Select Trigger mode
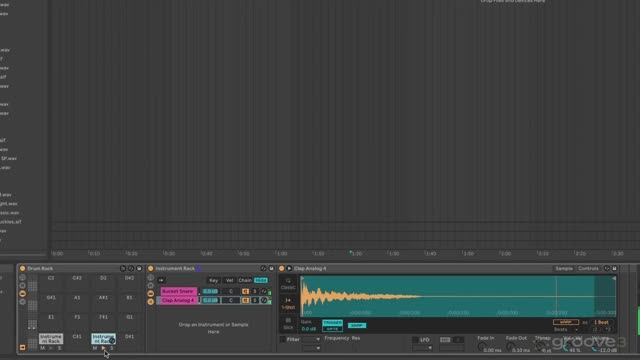This screenshot has height=360, width=640. coord(332,322)
